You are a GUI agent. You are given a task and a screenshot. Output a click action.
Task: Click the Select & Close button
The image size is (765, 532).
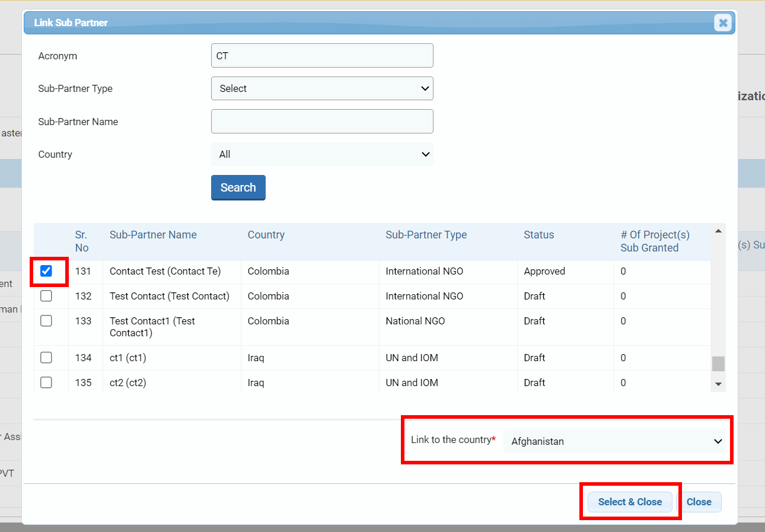click(x=630, y=502)
